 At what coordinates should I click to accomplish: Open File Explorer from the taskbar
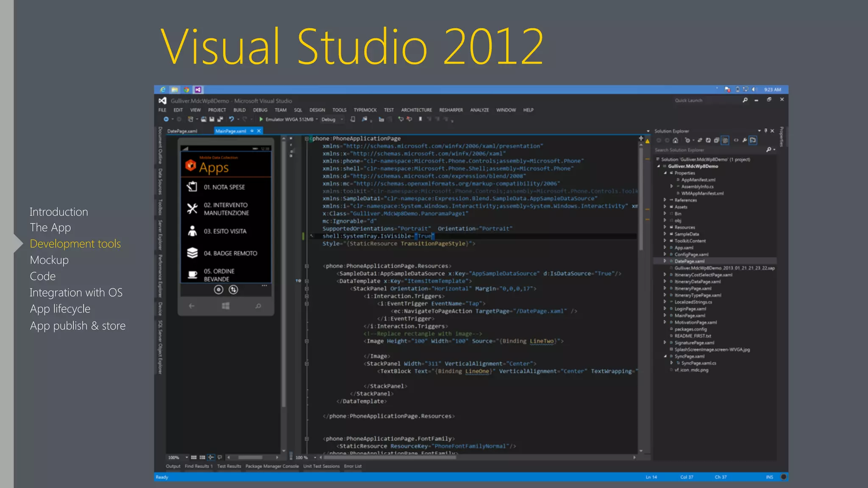(x=175, y=89)
